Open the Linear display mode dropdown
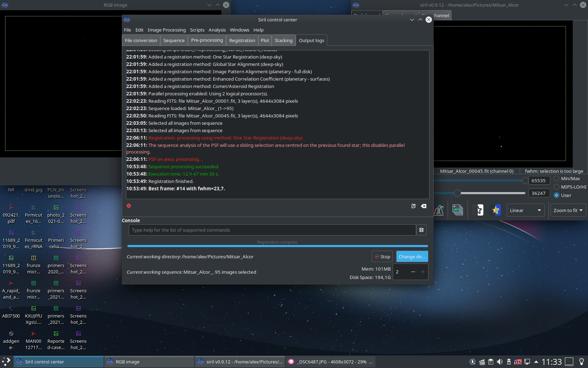The width and height of the screenshot is (588, 368). tap(525, 210)
